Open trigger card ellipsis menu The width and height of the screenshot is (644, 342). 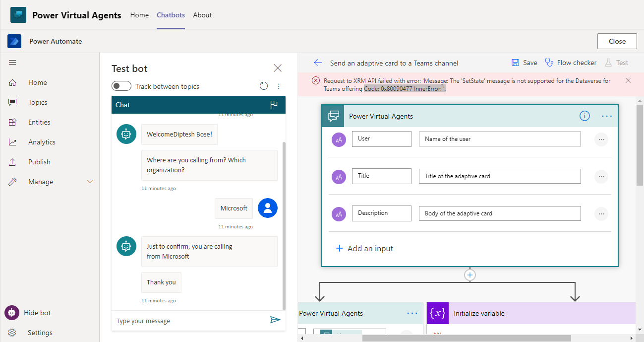607,116
